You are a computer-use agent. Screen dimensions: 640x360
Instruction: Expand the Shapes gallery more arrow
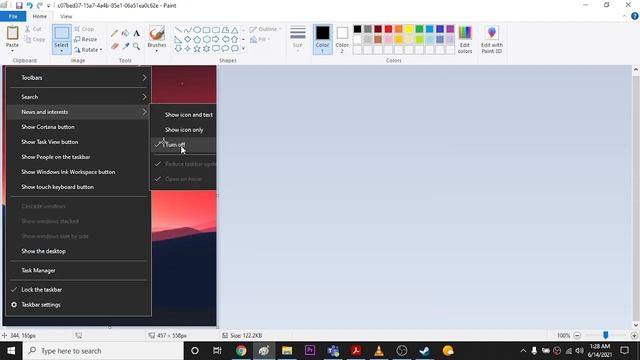(x=244, y=49)
